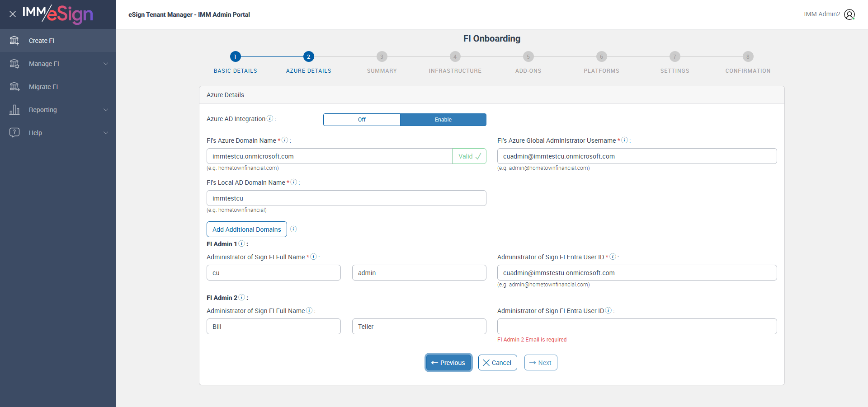Image resolution: width=868 pixels, height=407 pixels.
Task: Set Azure AD Integration to Enable
Action: point(443,120)
